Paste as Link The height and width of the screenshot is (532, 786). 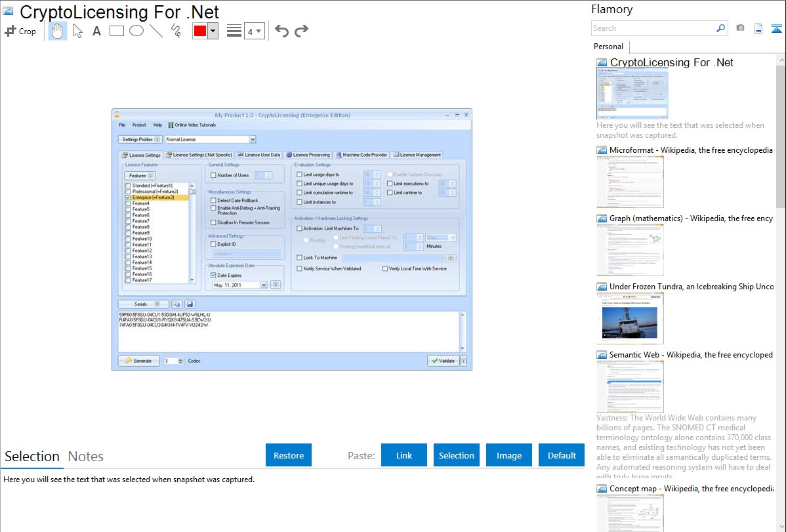point(404,455)
